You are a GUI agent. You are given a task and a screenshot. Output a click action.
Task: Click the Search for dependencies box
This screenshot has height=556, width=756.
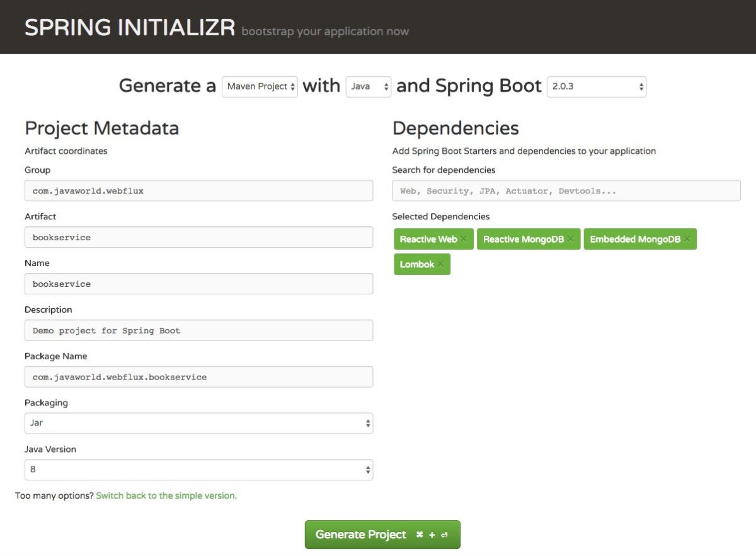[566, 190]
